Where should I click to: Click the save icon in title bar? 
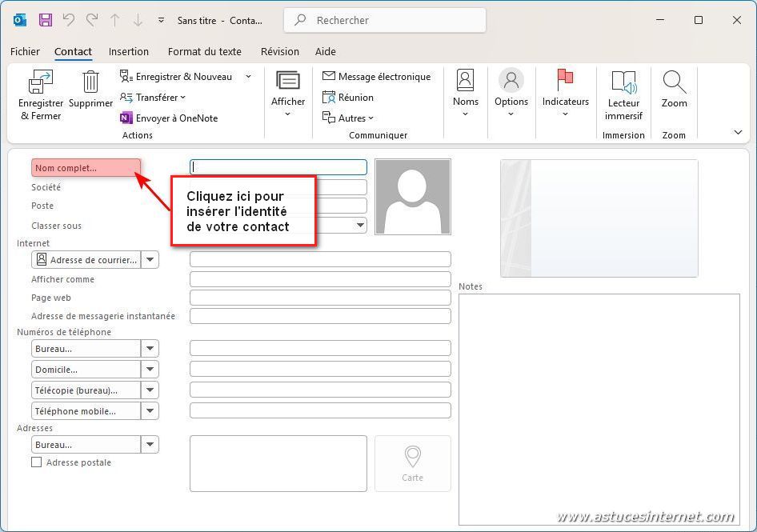(46, 20)
